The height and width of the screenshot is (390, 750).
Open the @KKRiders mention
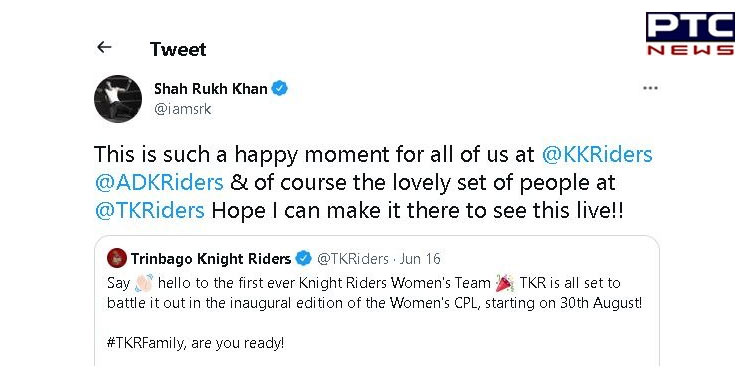click(597, 155)
